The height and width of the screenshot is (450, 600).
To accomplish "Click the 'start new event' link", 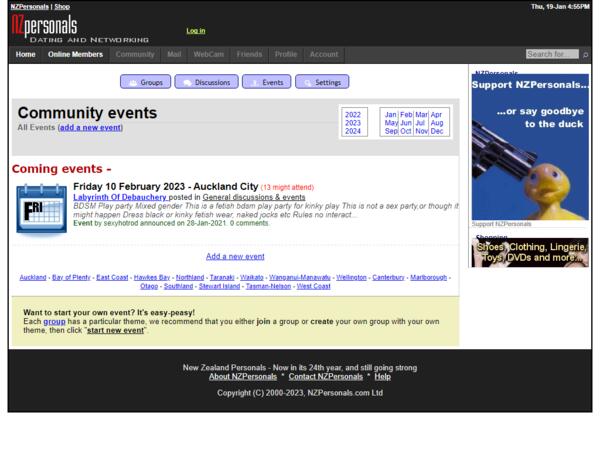I will coord(115,330).
